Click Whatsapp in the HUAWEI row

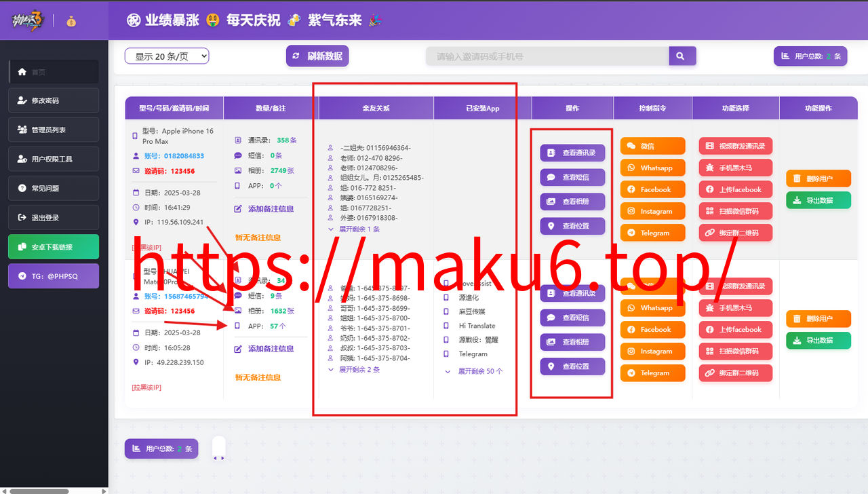[x=652, y=308]
